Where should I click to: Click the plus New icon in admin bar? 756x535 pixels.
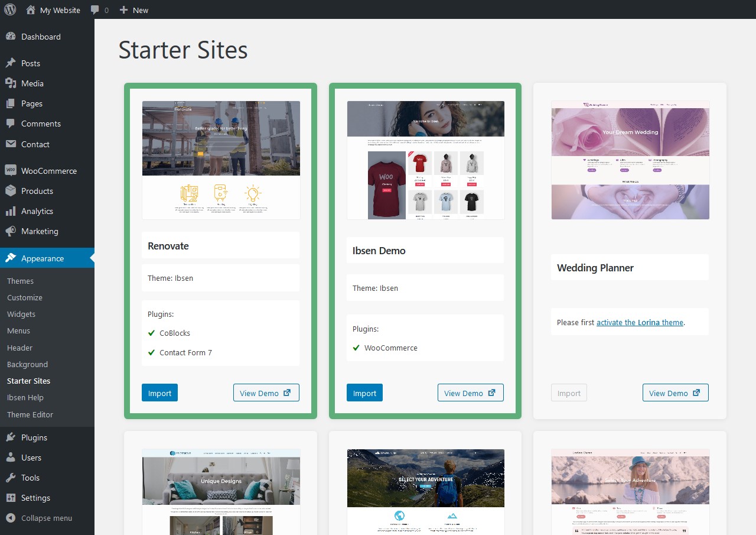[x=123, y=9]
